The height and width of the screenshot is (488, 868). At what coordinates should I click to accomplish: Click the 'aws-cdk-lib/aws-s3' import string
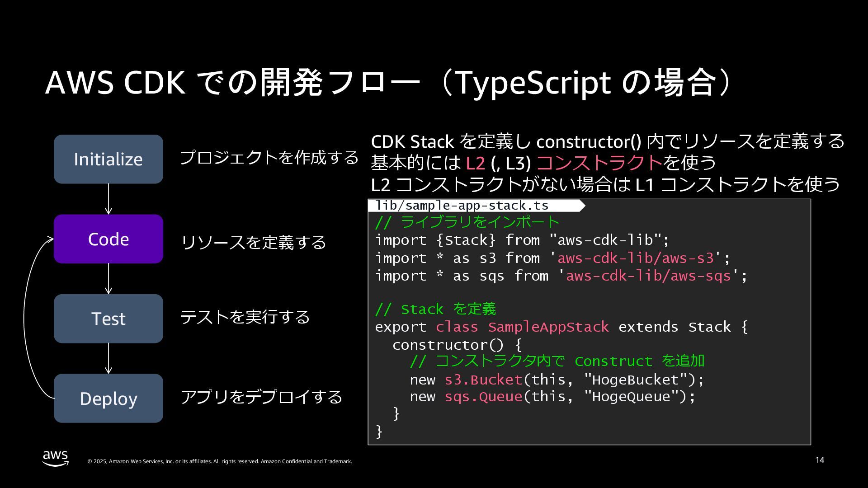[x=635, y=258]
